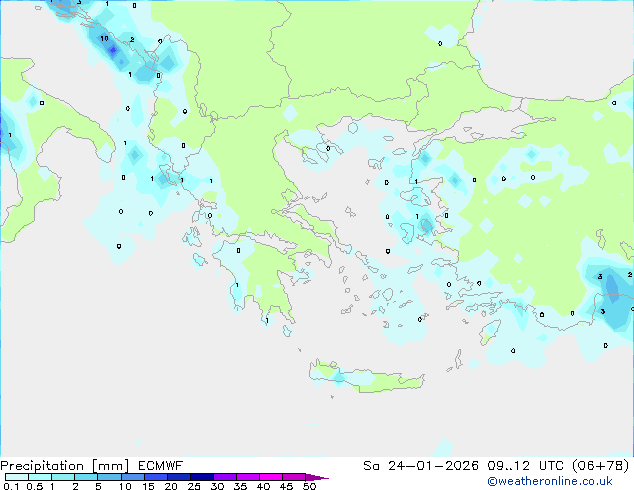Click the '(06+78)' forecast offset text
634x490 pixels.
(x=601, y=466)
